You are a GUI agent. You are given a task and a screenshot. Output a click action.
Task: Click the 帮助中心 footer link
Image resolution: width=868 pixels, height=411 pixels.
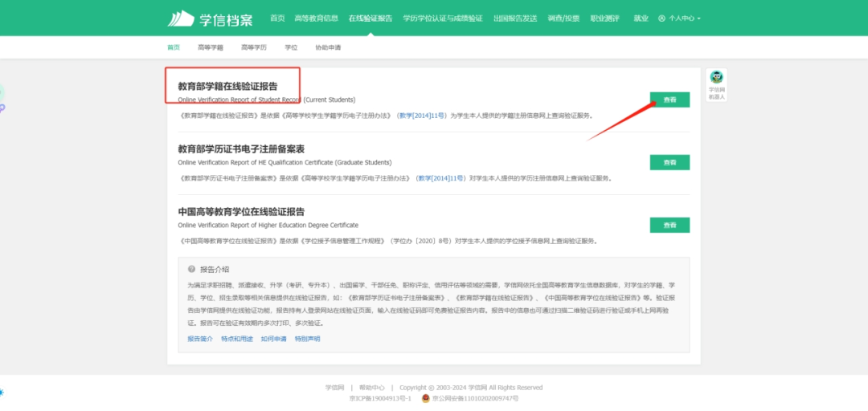click(x=371, y=388)
